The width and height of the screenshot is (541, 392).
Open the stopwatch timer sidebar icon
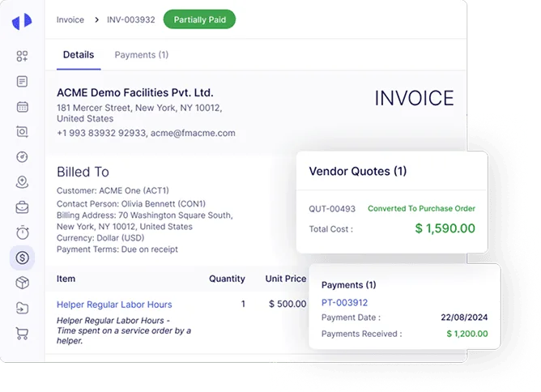coord(22,232)
